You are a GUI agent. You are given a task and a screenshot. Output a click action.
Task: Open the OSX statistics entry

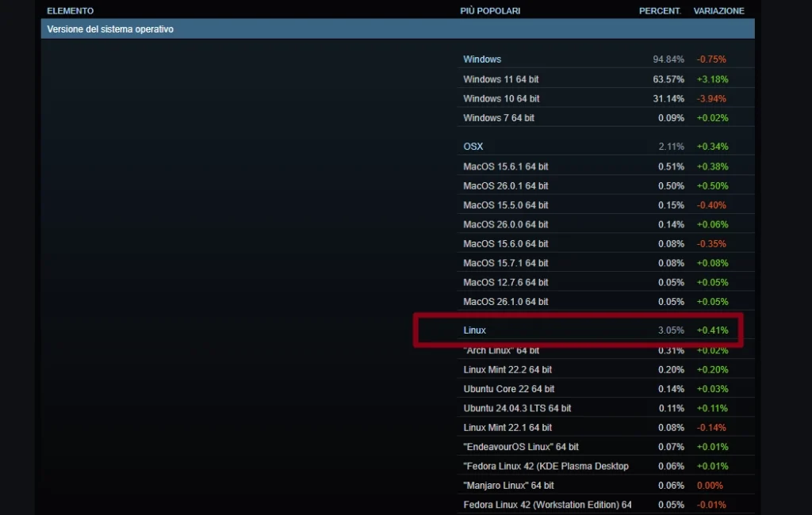pos(473,147)
